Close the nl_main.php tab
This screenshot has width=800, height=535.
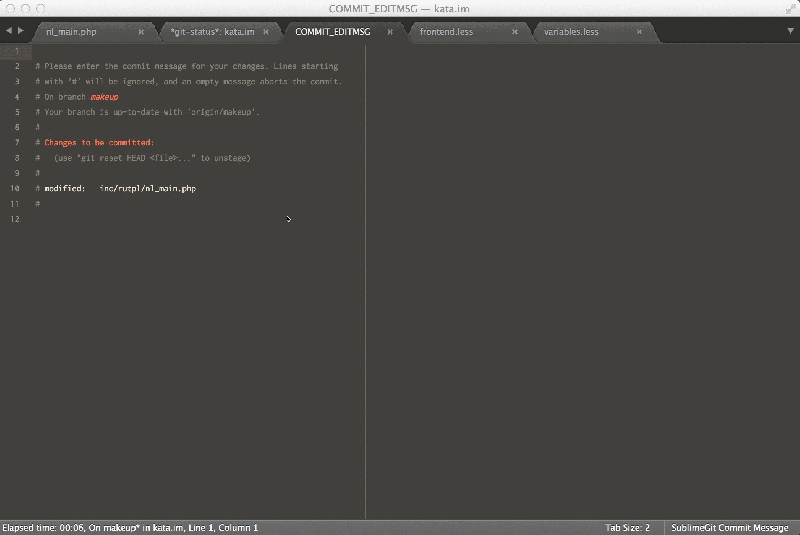141,32
